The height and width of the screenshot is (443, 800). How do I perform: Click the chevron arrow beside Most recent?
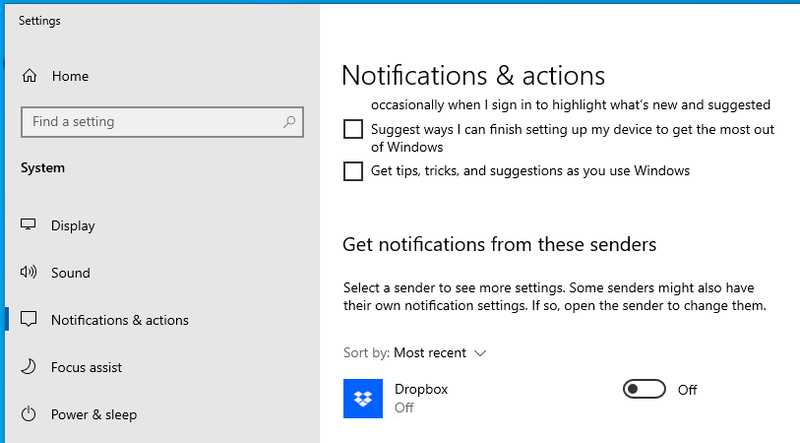click(x=480, y=353)
